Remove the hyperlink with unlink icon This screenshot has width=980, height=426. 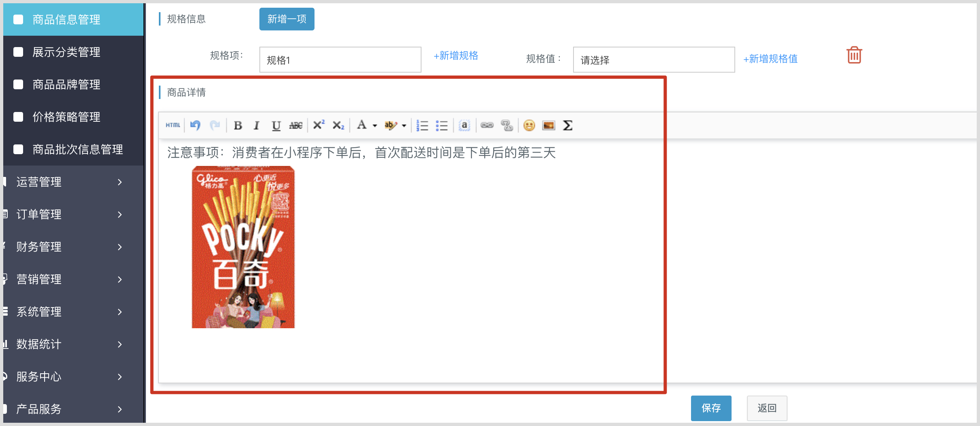pos(507,125)
